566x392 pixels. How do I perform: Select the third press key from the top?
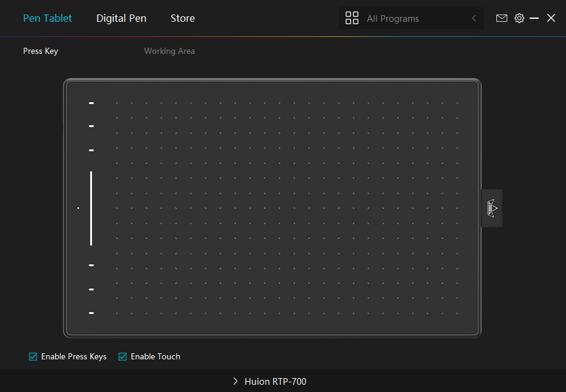tap(91, 150)
